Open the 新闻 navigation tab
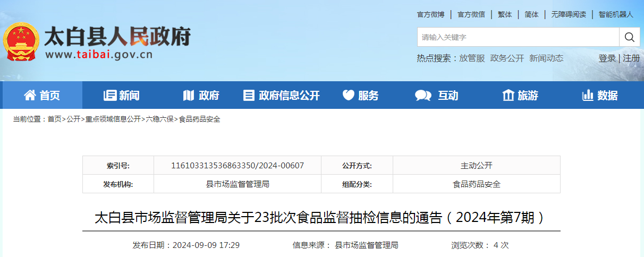Image resolution: width=644 pixels, height=257 pixels. [x=122, y=95]
